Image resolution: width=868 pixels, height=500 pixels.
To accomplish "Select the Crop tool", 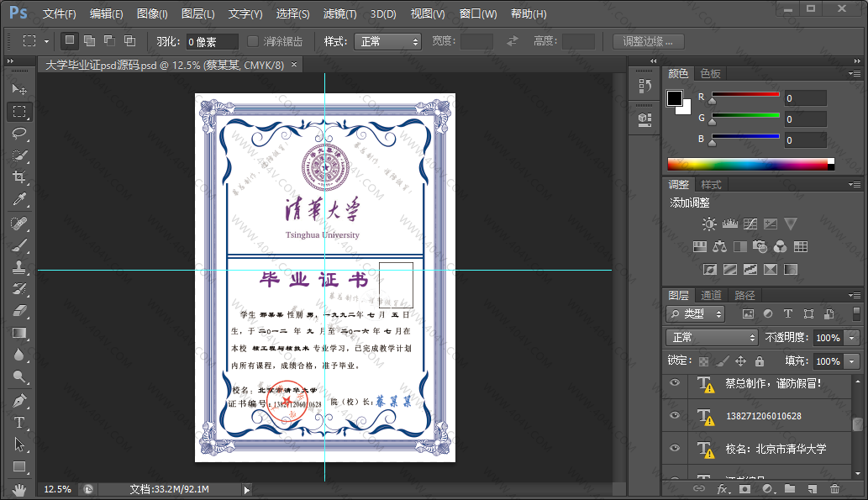I will [x=19, y=176].
